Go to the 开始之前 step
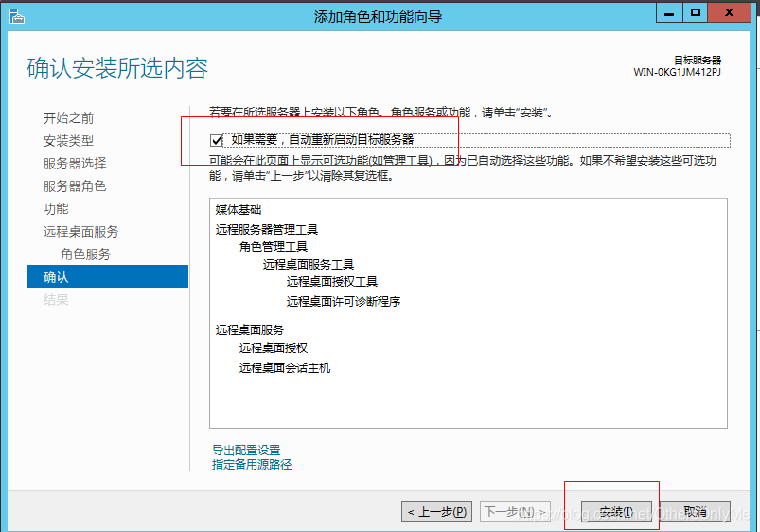760x532 pixels. click(x=68, y=117)
